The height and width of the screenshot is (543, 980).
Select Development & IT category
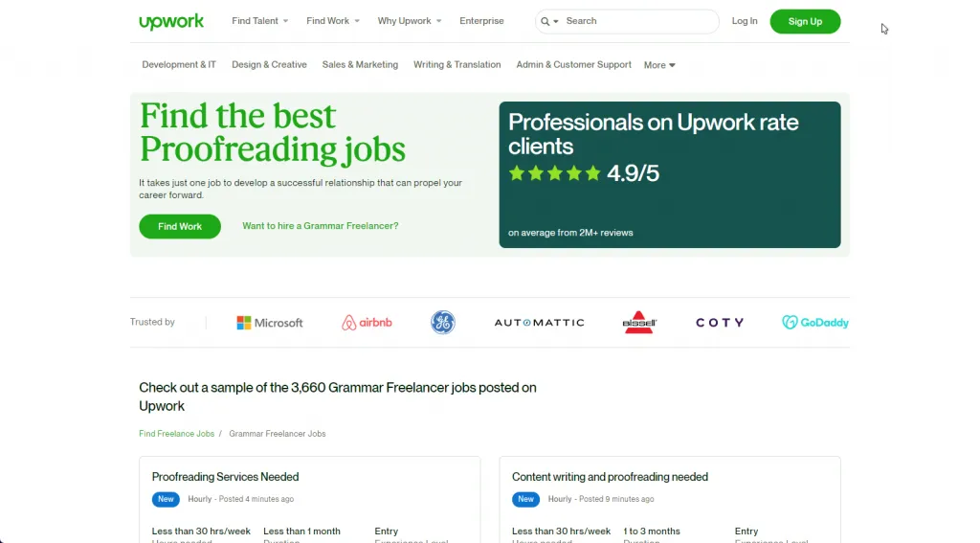coord(179,65)
